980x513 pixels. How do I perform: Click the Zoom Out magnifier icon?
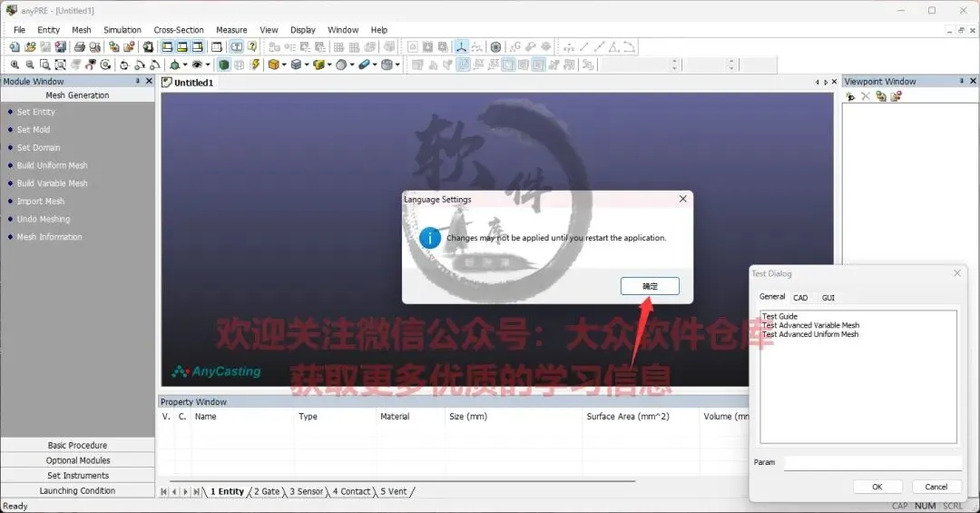pyautogui.click(x=30, y=64)
